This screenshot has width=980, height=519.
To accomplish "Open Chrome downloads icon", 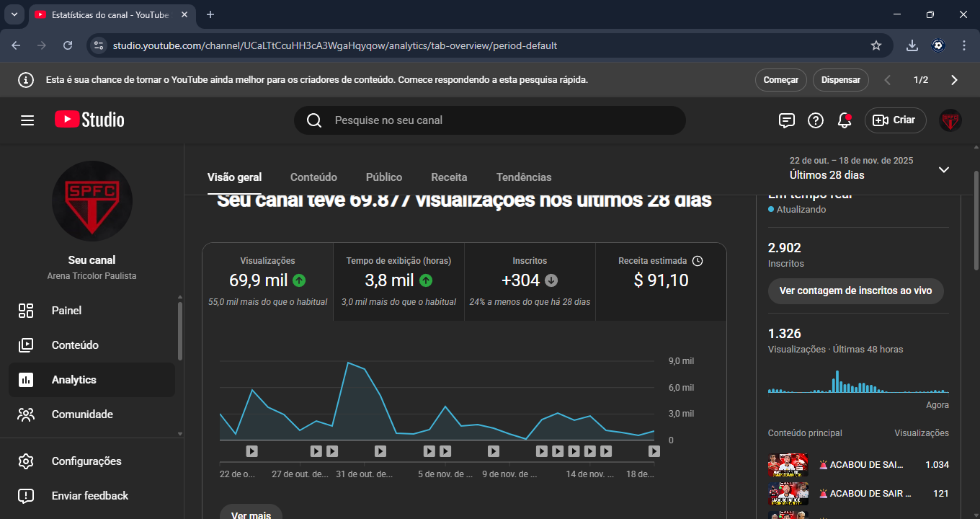I will click(912, 45).
